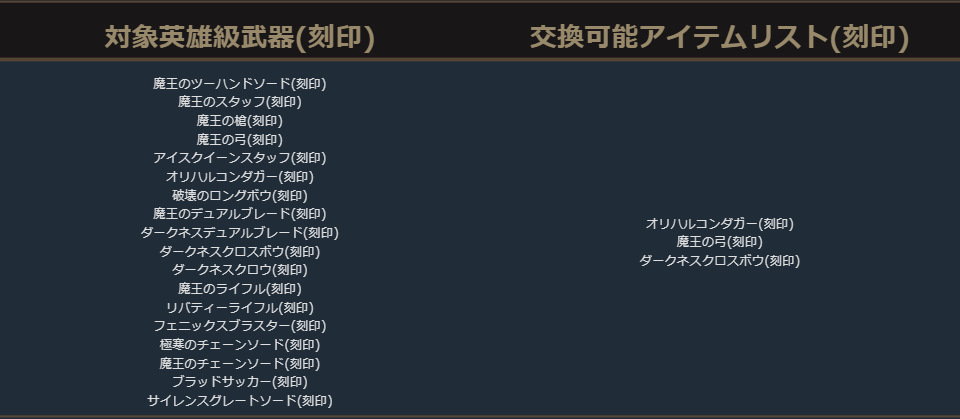Click the ダークネスクロウ(刻印) entry
The height and width of the screenshot is (419, 960).
240,269
